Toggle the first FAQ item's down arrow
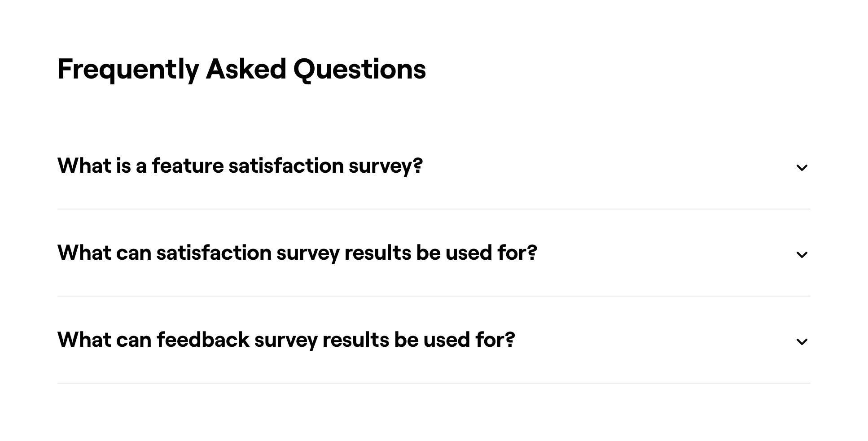This screenshot has height=441, width=868. (x=802, y=167)
